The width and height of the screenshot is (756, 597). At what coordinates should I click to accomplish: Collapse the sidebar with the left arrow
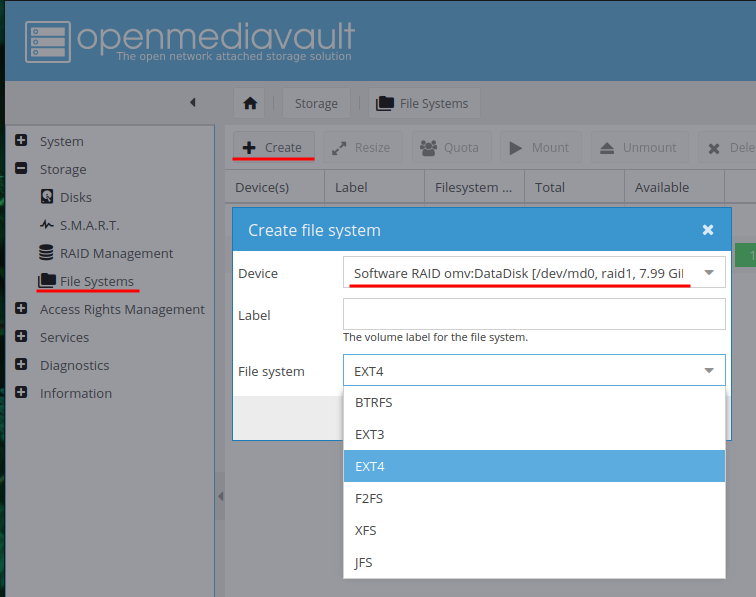click(193, 102)
